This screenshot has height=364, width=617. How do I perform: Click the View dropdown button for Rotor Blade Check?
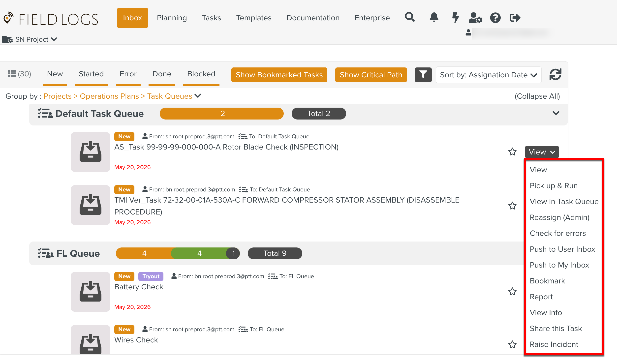point(542,152)
